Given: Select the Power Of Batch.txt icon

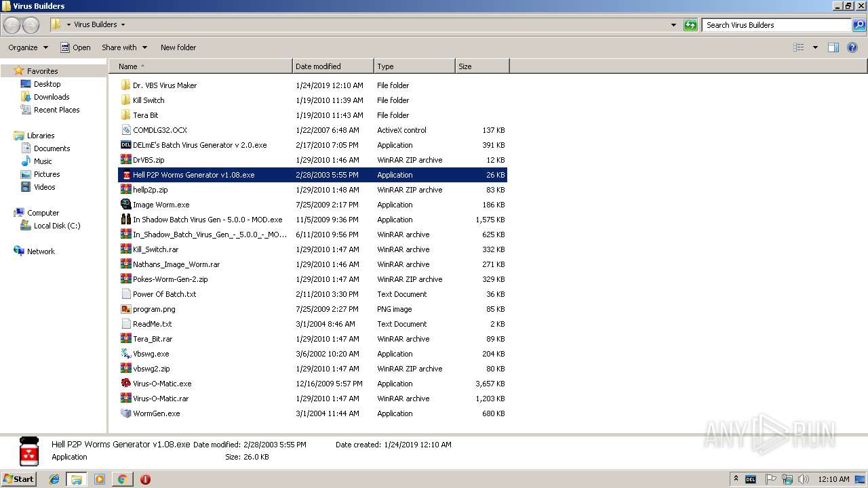Looking at the screenshot, I should 125,294.
